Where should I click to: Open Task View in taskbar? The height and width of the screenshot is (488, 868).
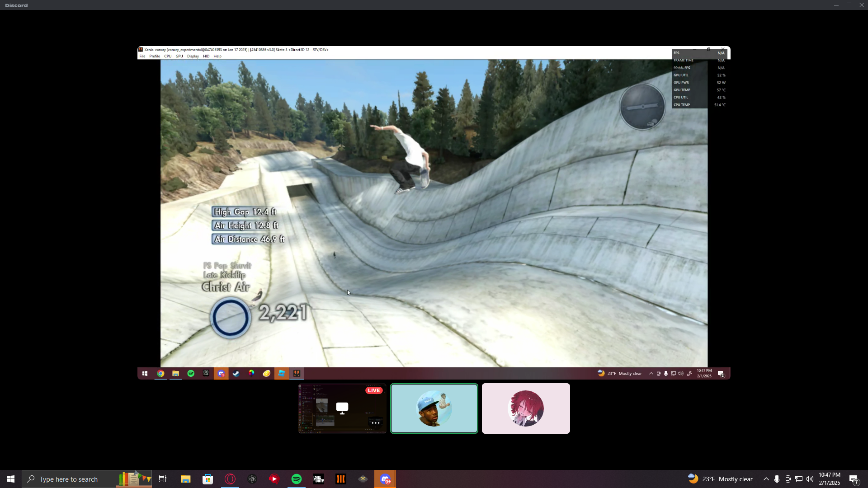[x=163, y=479]
